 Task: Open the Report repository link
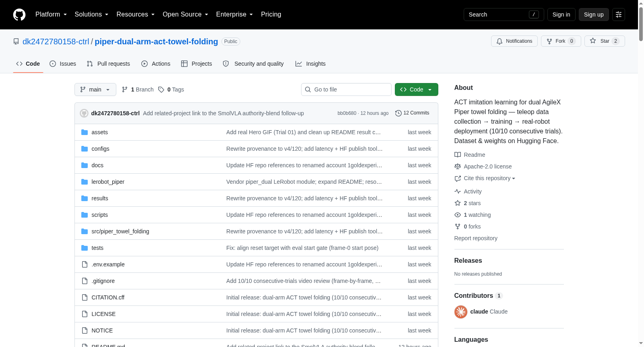pos(476,238)
